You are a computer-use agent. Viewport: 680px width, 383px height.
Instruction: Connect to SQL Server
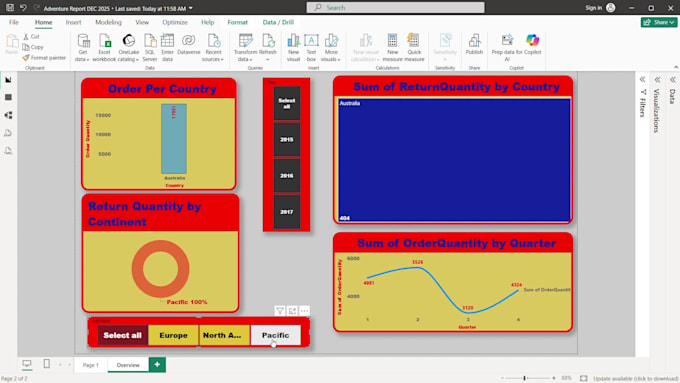(150, 48)
